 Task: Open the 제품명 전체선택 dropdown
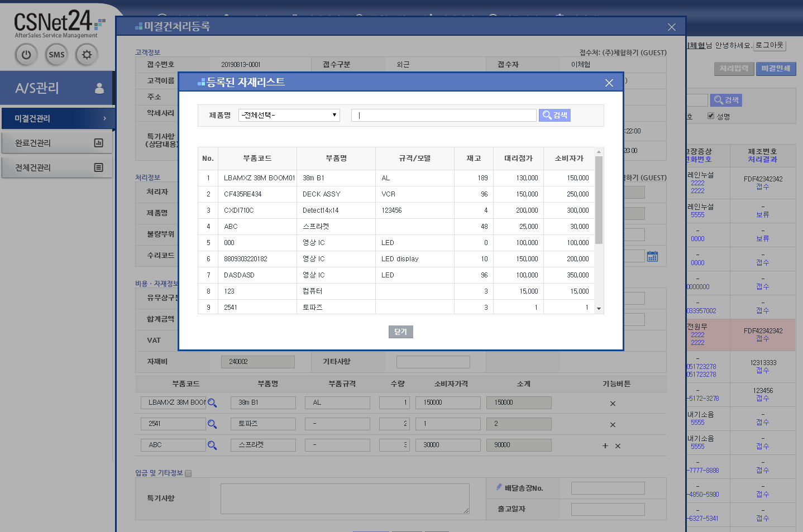tap(289, 115)
